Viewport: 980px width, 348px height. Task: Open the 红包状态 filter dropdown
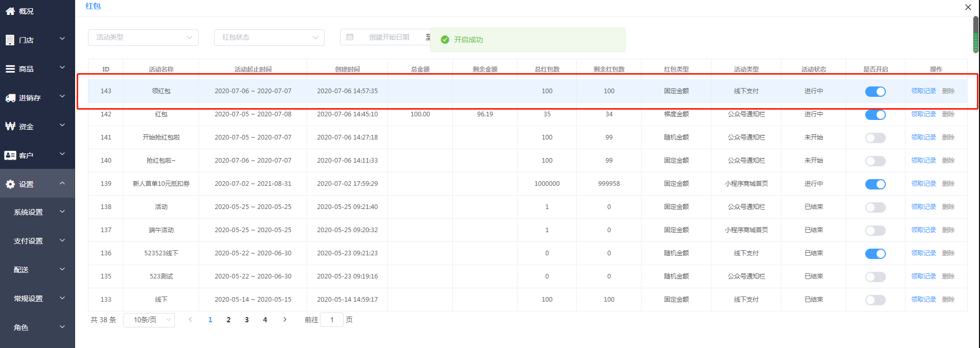coord(269,37)
